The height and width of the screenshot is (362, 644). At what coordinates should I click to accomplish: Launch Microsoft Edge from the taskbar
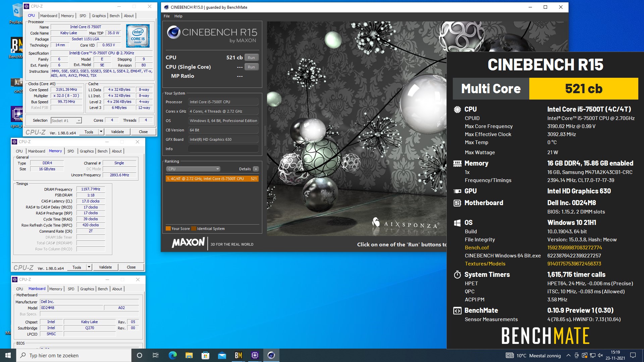(x=172, y=355)
